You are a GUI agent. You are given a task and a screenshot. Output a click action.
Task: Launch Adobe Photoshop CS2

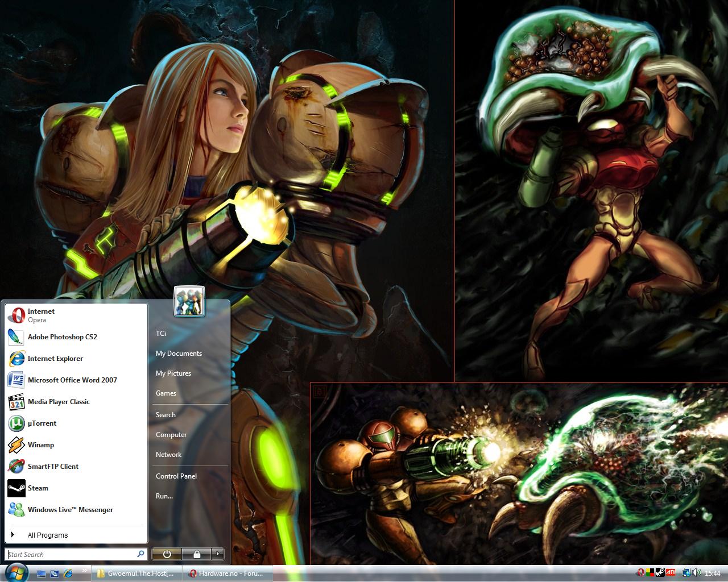pos(76,337)
